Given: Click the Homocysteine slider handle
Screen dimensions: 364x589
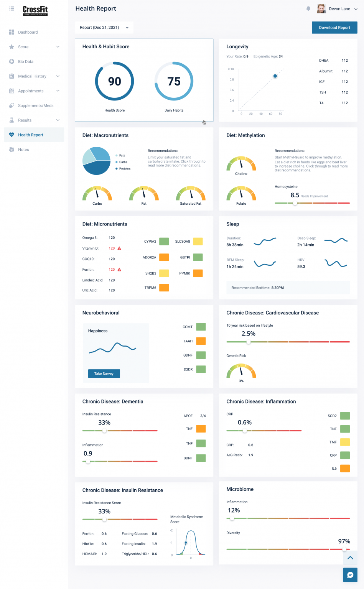Looking at the screenshot, I should (x=295, y=203).
